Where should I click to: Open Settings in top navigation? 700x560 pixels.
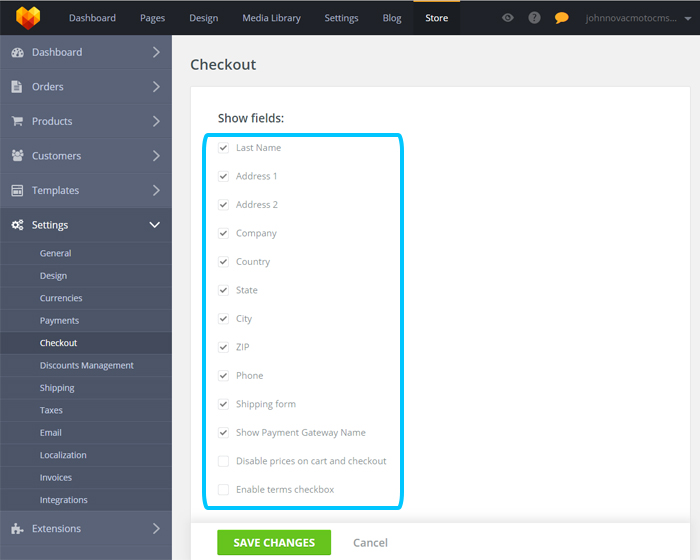(341, 18)
